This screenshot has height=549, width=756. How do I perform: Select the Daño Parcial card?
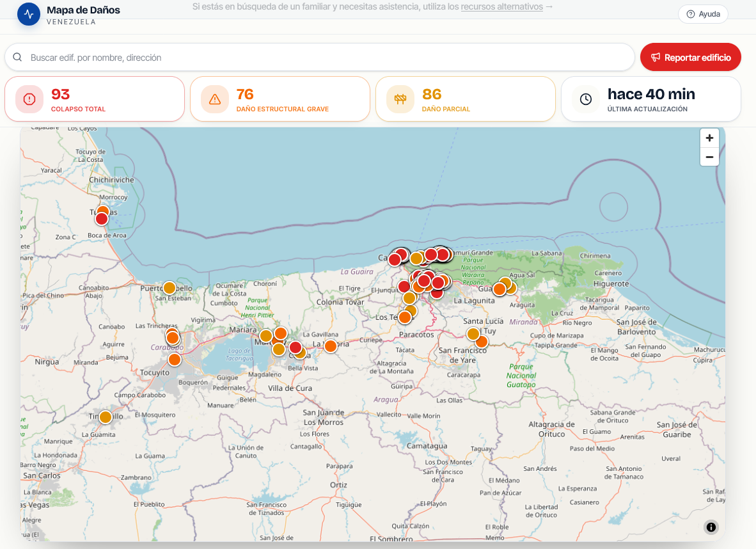[x=465, y=99]
